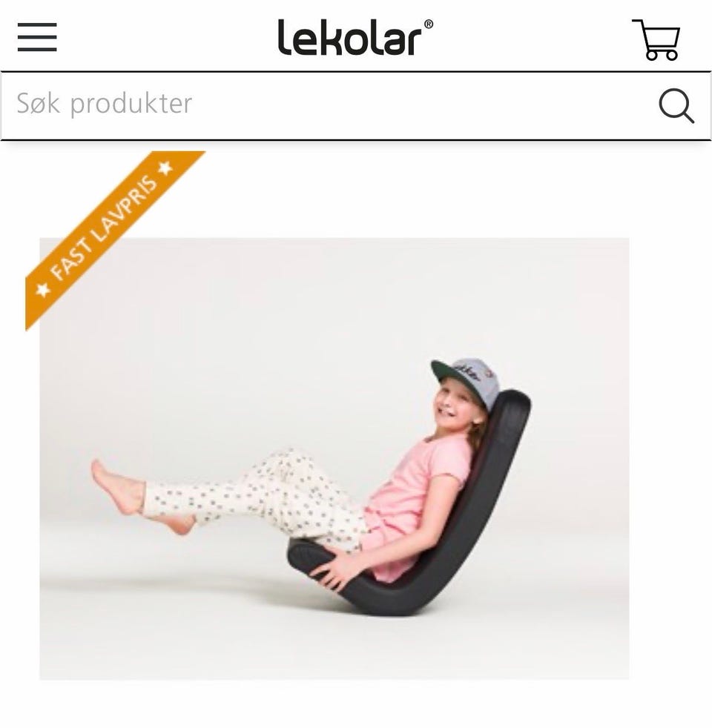Click the word FAST on the ribbon

pyautogui.click(x=70, y=263)
